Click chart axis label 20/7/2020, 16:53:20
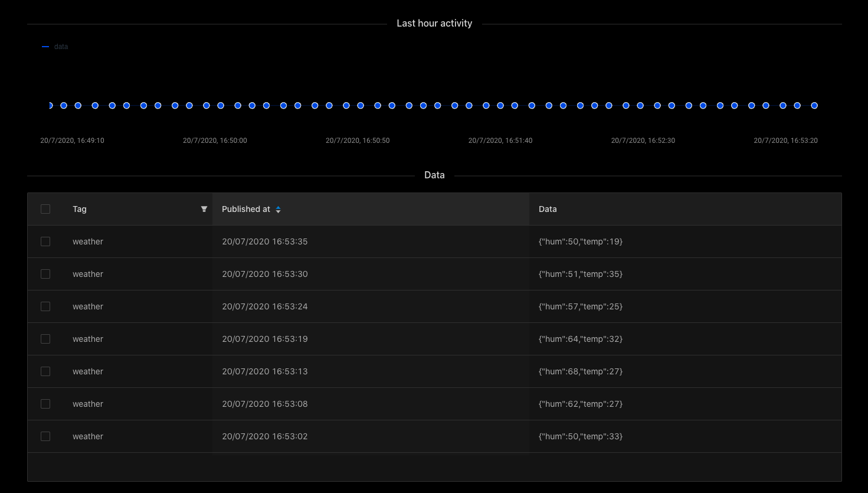 coord(785,141)
